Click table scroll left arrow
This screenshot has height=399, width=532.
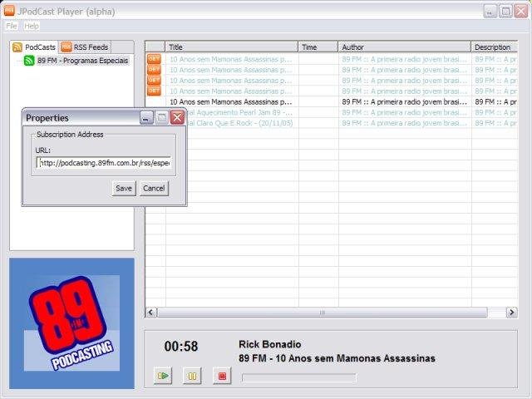coord(151,313)
